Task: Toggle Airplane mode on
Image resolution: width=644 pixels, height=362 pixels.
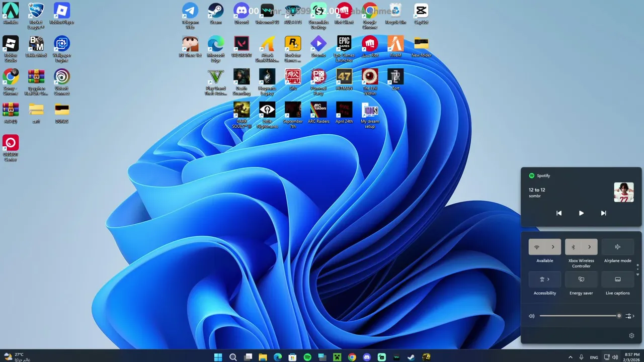Action: click(x=617, y=247)
